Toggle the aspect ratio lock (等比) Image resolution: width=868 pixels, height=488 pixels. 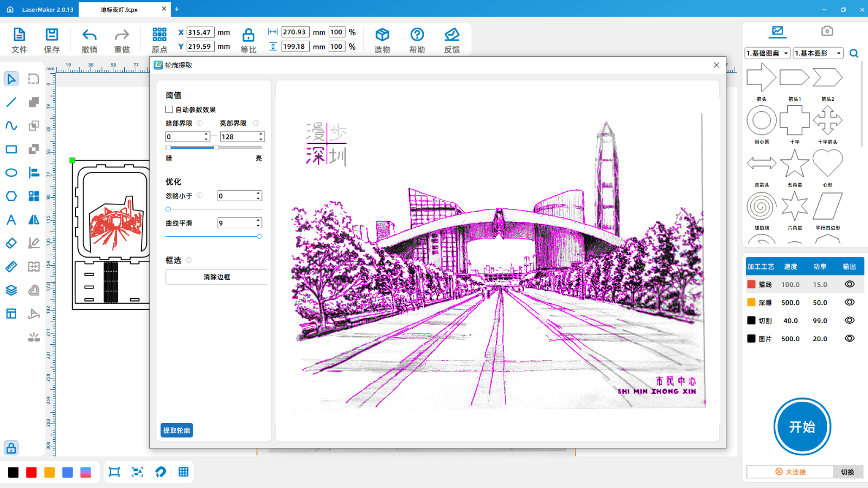coord(248,40)
